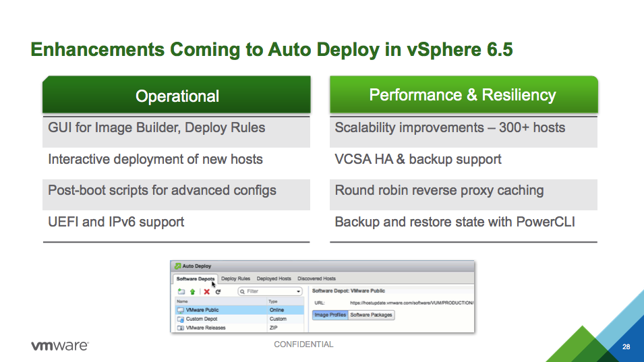Click the CONFIDENTIAL footer text
Screen dimensions: 644x362
pos(303,344)
